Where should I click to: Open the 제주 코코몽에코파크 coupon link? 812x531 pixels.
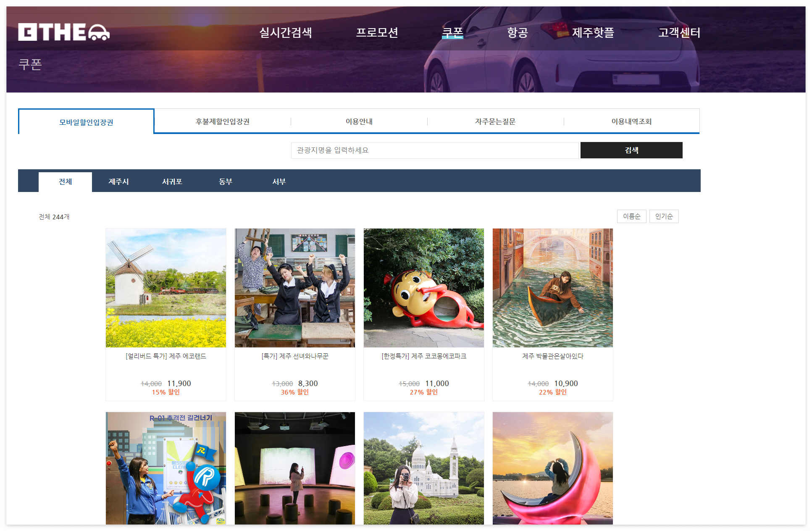click(x=423, y=356)
